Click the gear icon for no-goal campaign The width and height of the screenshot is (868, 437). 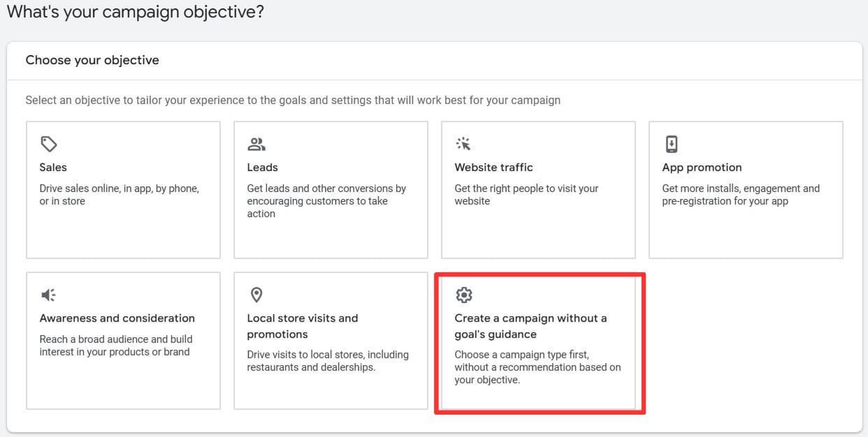click(x=464, y=295)
